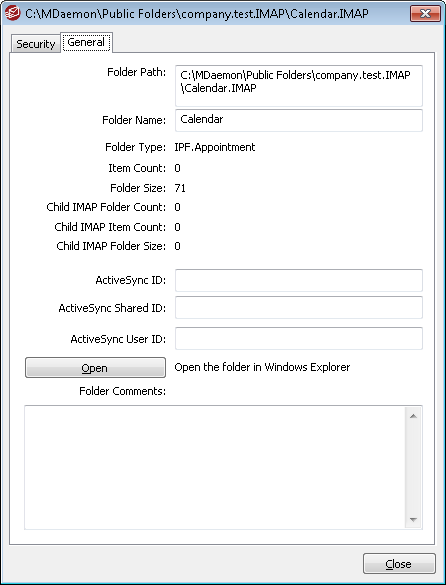Switch to the Security tab
446x585 pixels.
point(35,44)
